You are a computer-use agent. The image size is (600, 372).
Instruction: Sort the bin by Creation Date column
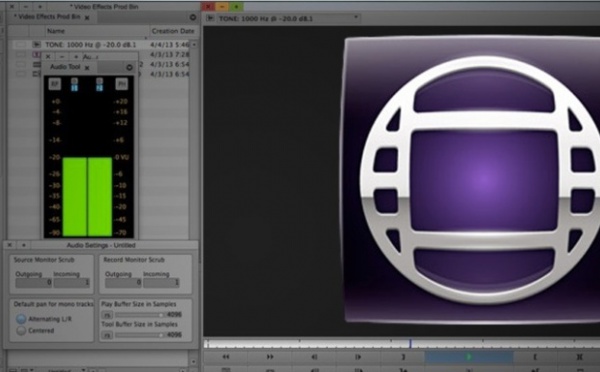tap(173, 31)
